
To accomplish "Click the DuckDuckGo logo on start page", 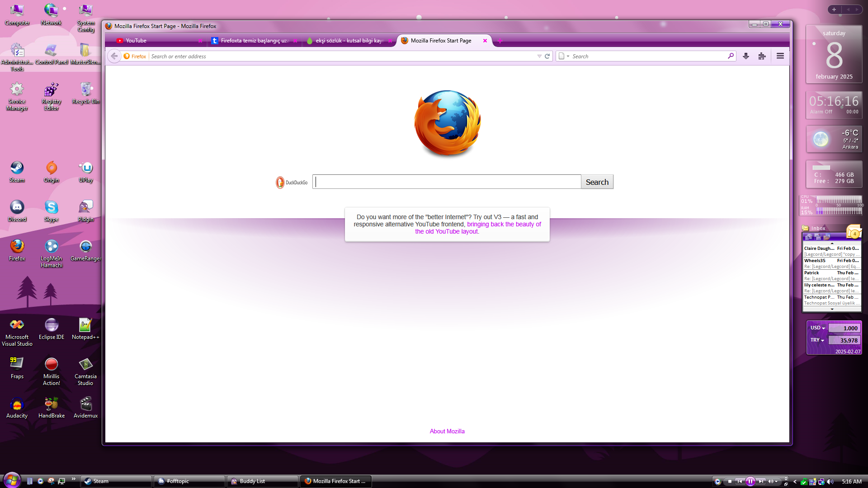I will coord(292,182).
